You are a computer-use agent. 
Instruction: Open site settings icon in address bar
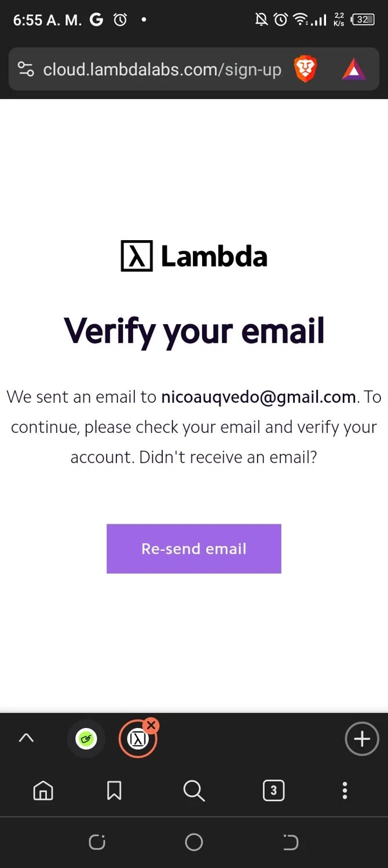(25, 69)
